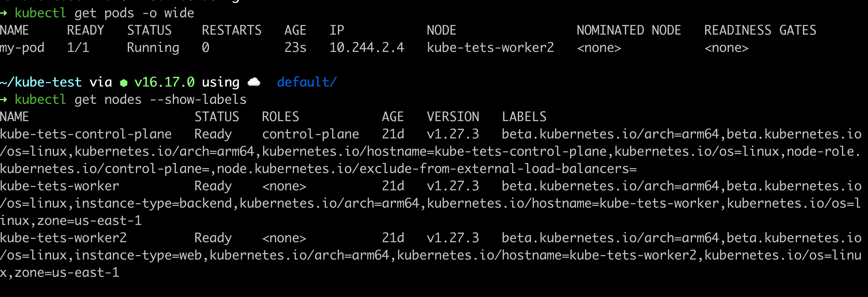Select the 'my-pod' pod name
868x297 pixels.
(22, 48)
